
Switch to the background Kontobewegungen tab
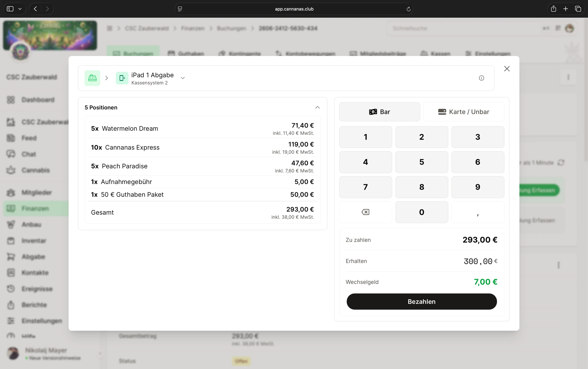305,54
